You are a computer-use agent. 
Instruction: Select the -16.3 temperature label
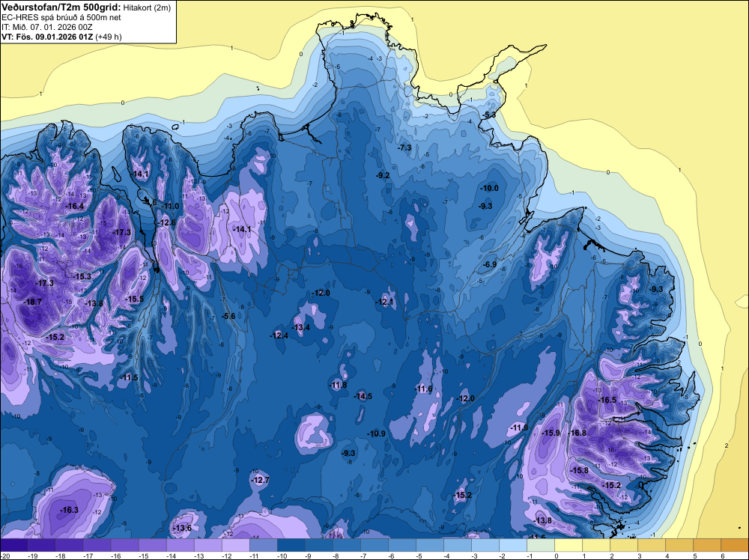(69, 511)
